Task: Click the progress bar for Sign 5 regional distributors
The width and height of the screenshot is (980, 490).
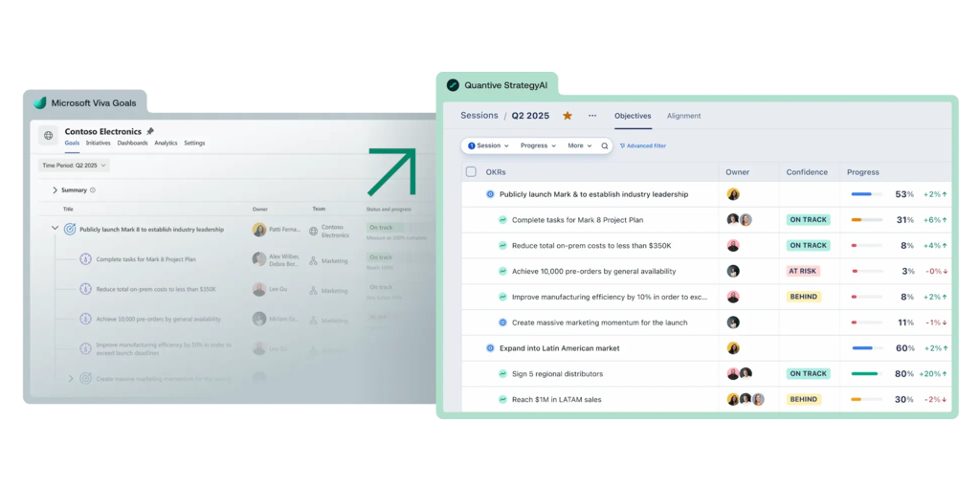Action: click(x=865, y=374)
